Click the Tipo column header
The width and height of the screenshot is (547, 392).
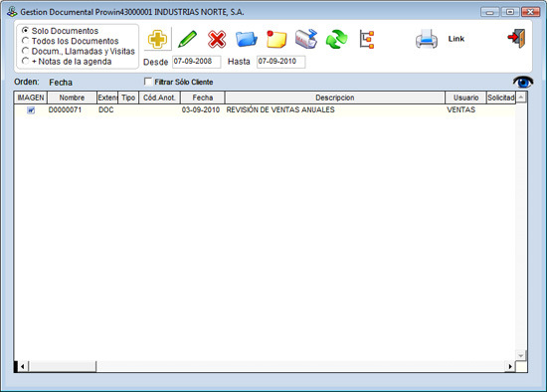pyautogui.click(x=128, y=98)
